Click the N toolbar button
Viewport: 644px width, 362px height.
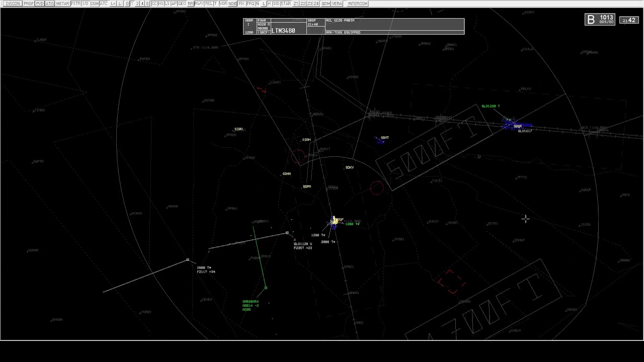tap(258, 4)
